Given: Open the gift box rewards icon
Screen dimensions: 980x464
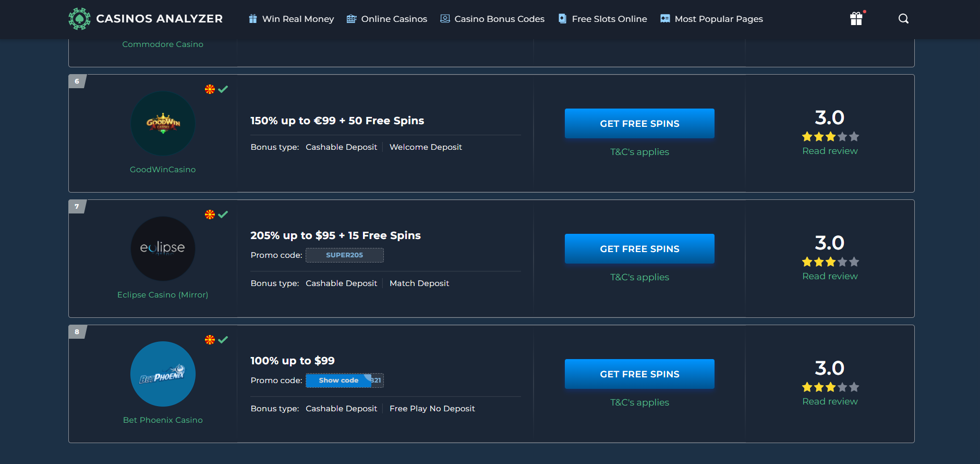Looking at the screenshot, I should tap(856, 19).
